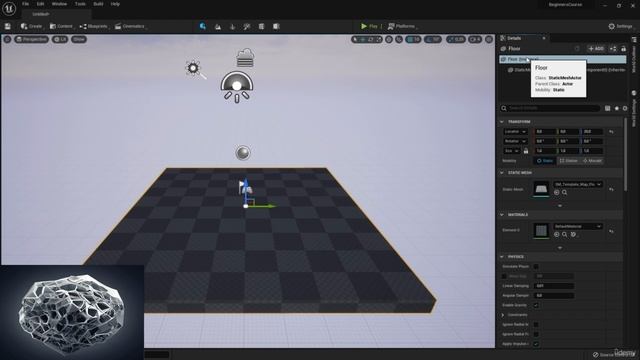The height and width of the screenshot is (360, 640).
Task: Switch to Fracture mode icon
Action: 262,27
